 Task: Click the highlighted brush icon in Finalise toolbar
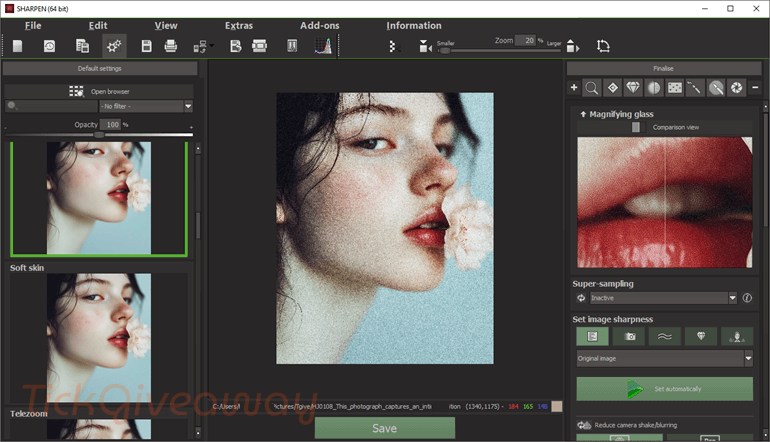click(716, 88)
